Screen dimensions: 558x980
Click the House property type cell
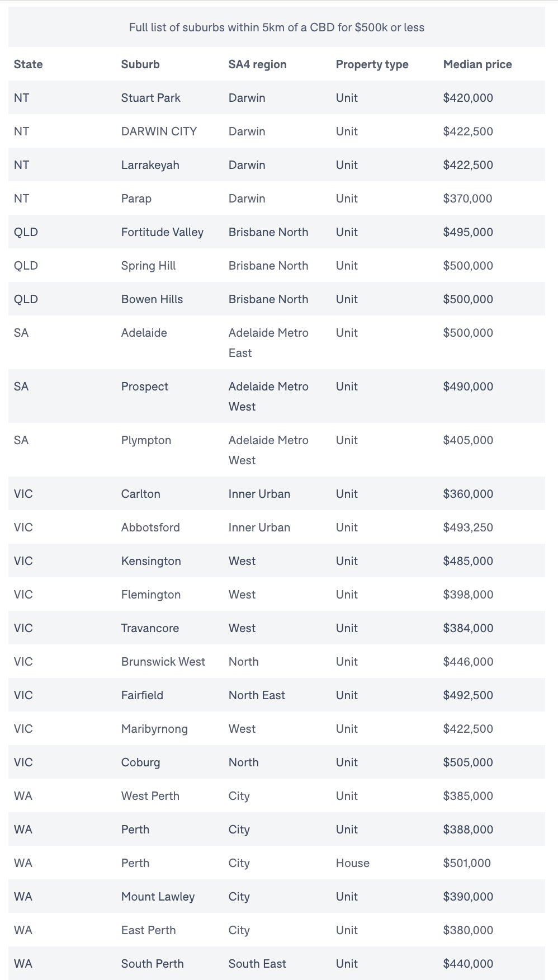pyautogui.click(x=353, y=863)
